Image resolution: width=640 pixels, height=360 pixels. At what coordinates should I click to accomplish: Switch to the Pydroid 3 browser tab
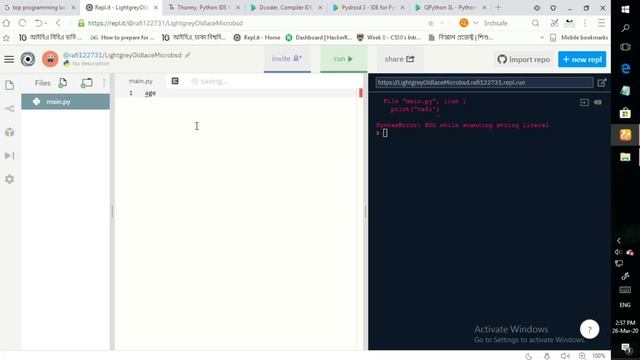(x=367, y=7)
